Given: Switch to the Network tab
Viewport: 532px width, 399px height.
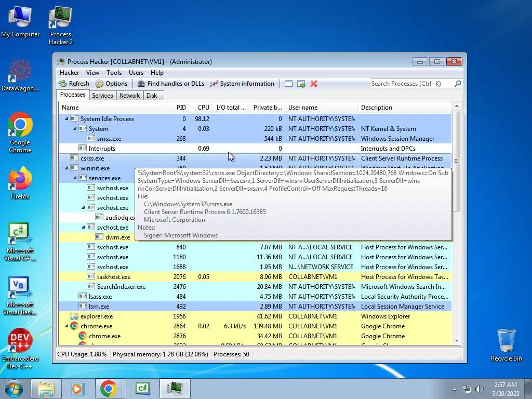Looking at the screenshot, I should point(129,96).
